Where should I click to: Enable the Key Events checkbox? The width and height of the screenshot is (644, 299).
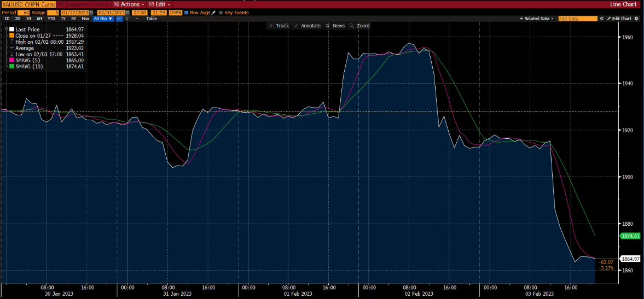[221, 12]
